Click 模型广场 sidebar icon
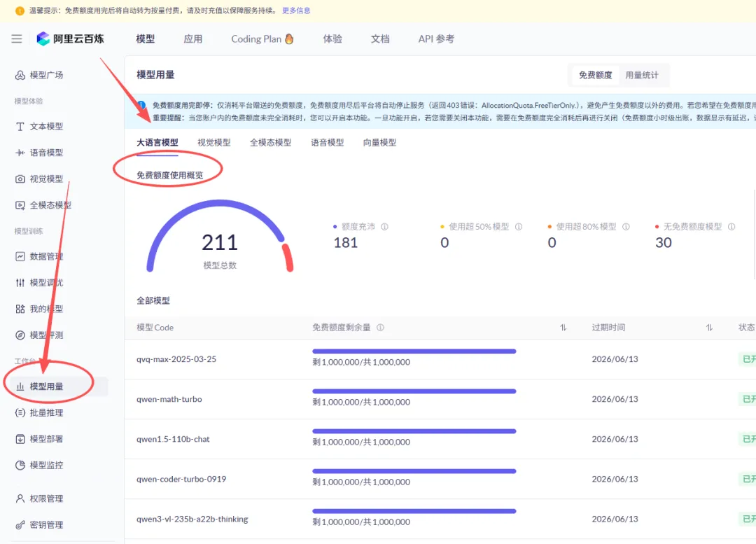Screen dimensions: 756x544 pos(20,75)
